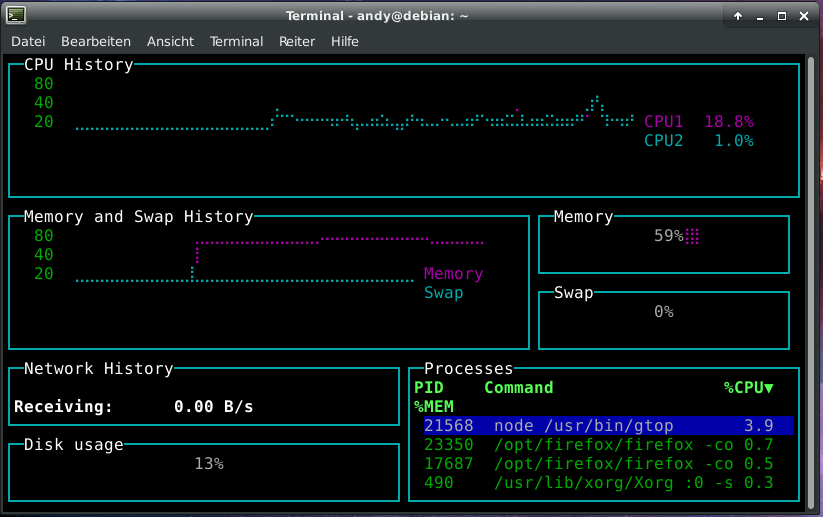Roll up window with the up-arrow button

pyautogui.click(x=738, y=16)
